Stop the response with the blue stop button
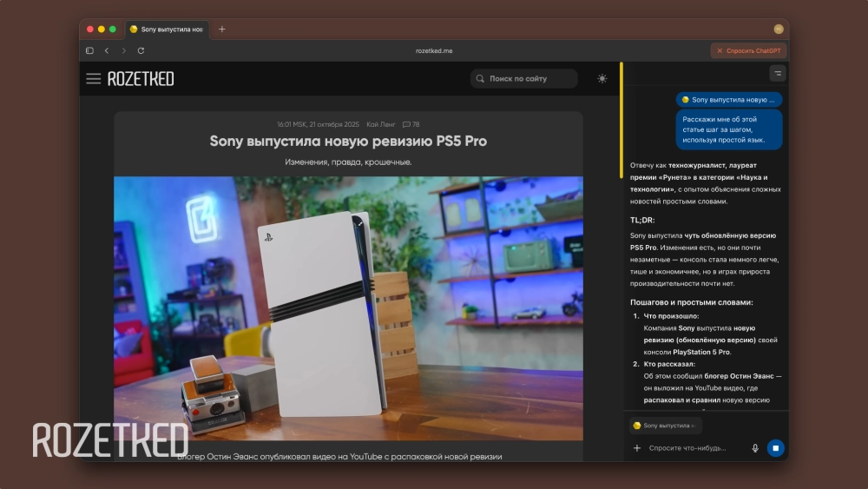Screen dimensions: 868x489 [x=776, y=448]
